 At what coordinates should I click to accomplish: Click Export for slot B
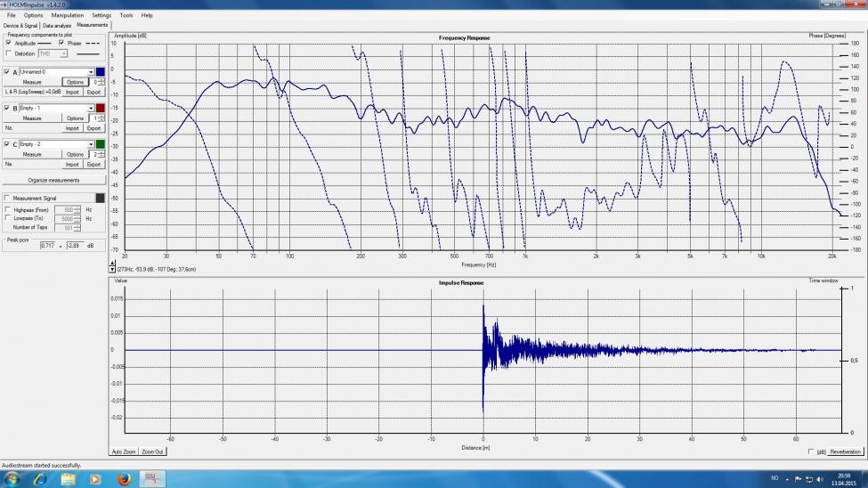pyautogui.click(x=93, y=128)
